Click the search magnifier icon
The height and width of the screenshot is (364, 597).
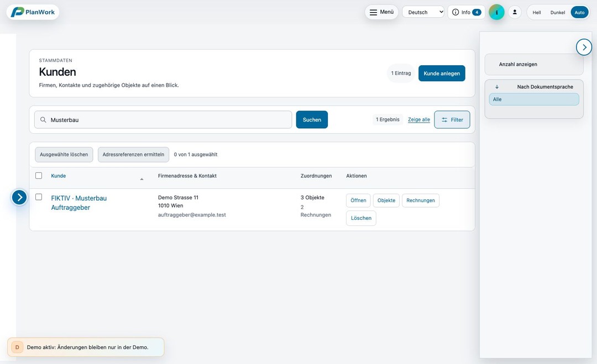point(44,120)
